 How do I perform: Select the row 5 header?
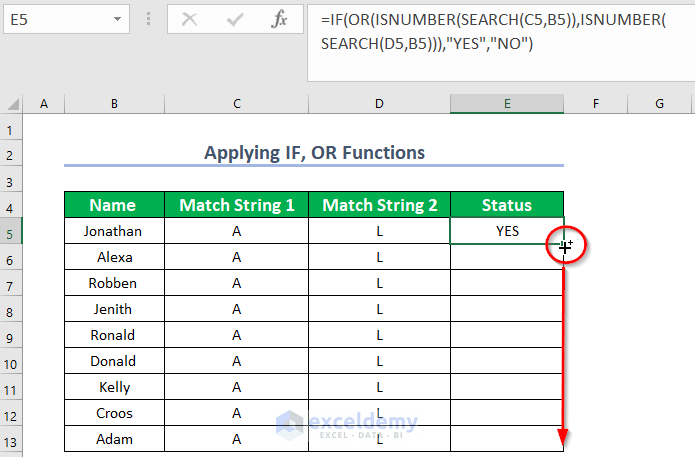pyautogui.click(x=12, y=231)
